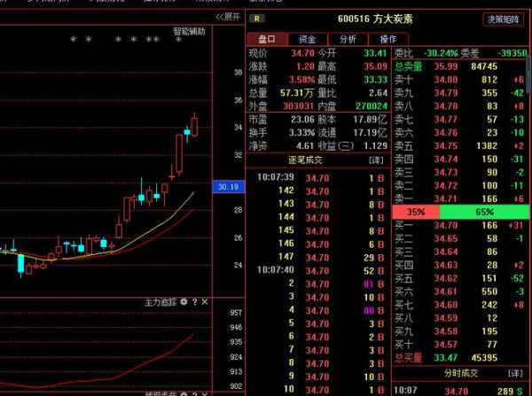
Task: Open help question mark for 主力追踪
Action: [195, 302]
